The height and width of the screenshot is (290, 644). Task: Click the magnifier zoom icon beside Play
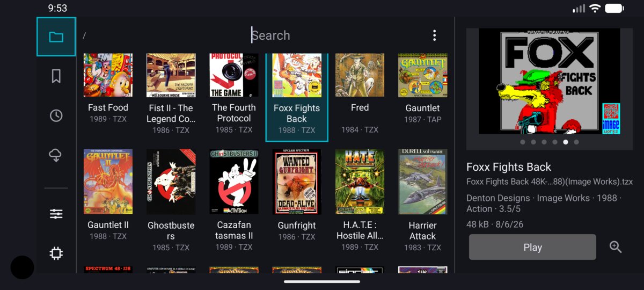coord(616,247)
